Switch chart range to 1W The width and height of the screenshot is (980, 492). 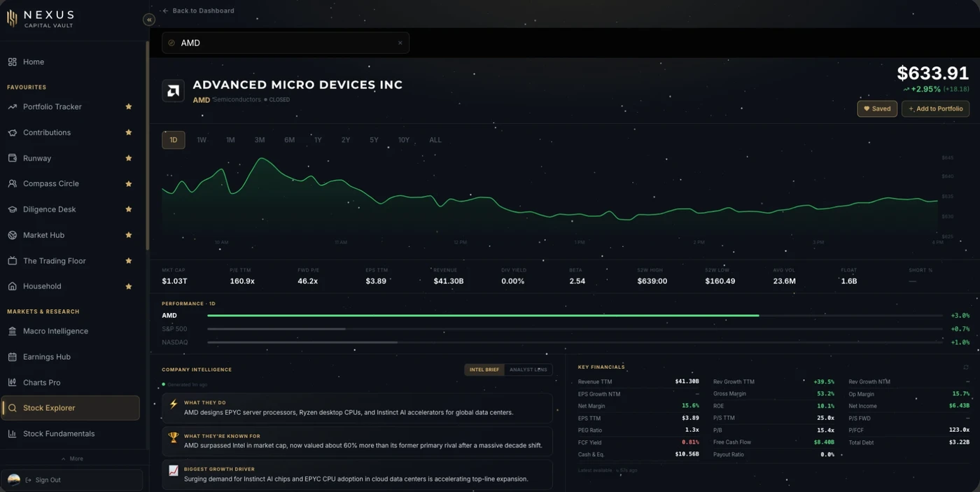(202, 140)
